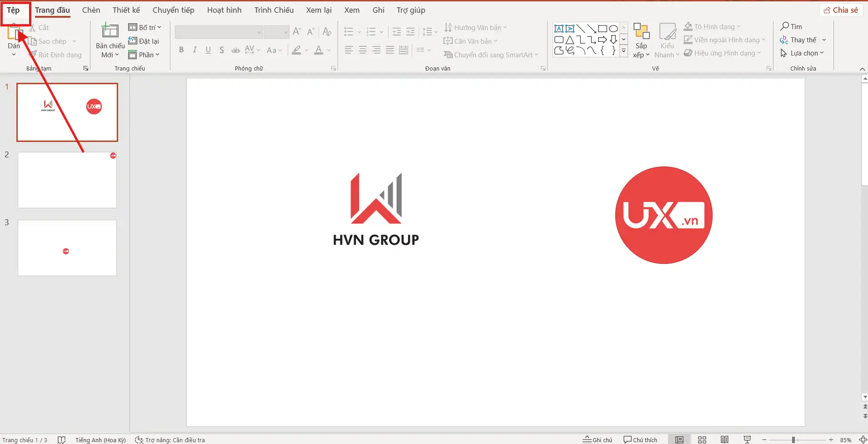The height and width of the screenshot is (444, 868).
Task: Switch to the Chuyển tiếp tab
Action: pyautogui.click(x=174, y=10)
